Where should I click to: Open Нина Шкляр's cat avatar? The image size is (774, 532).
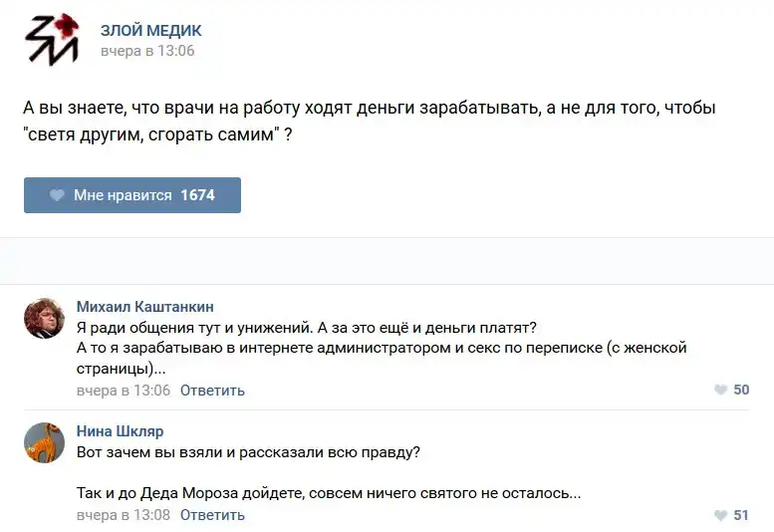click(x=44, y=442)
